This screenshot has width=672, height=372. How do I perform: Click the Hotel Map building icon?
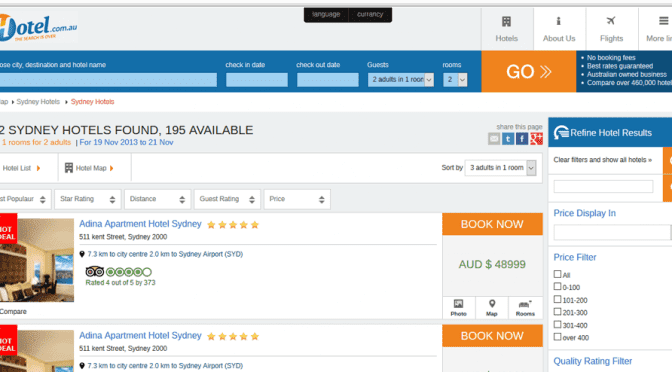[x=69, y=168]
